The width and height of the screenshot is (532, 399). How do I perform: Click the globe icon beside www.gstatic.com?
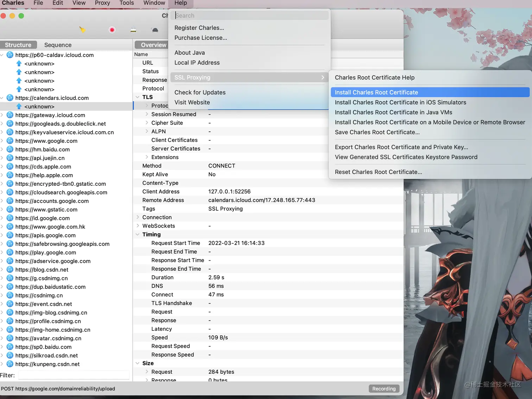[10, 209]
